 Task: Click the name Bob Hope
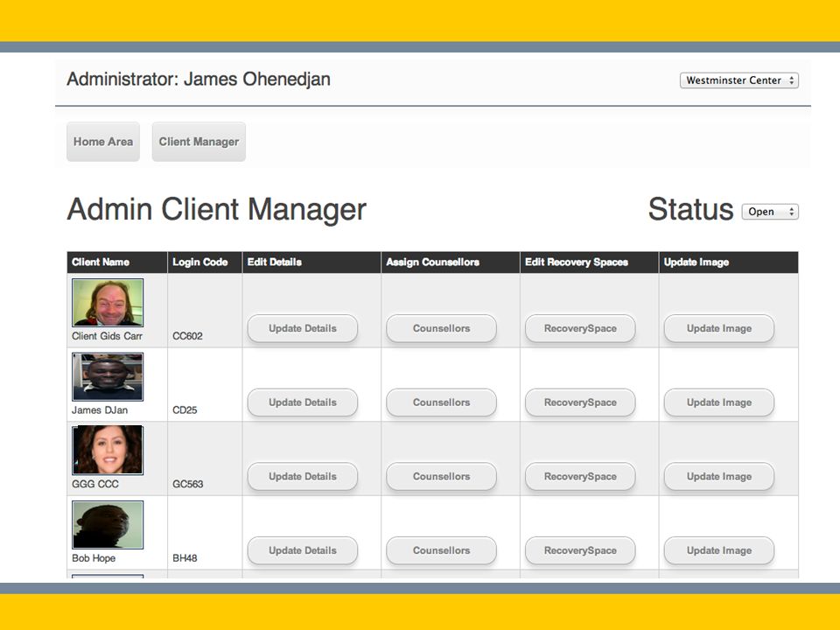tap(94, 557)
